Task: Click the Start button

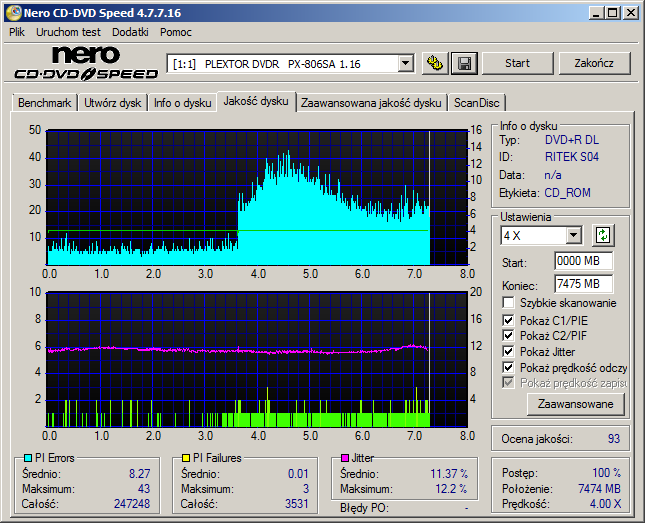Action: pos(517,63)
